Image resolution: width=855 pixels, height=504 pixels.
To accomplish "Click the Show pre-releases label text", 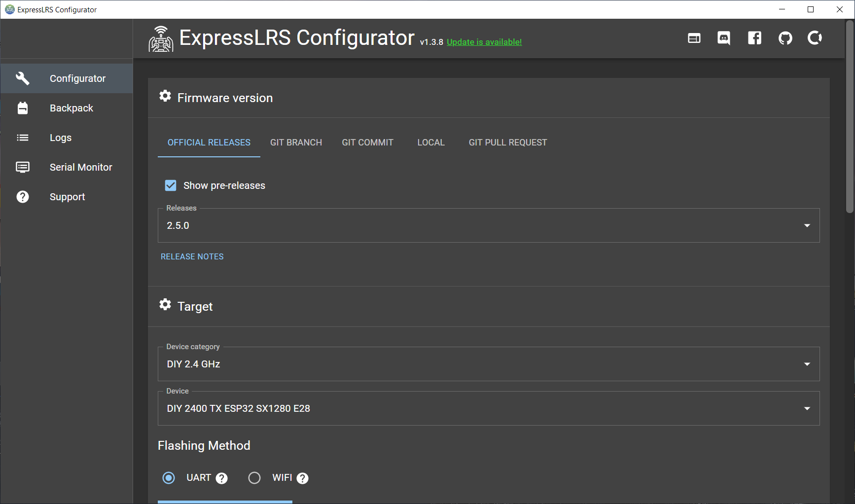I will click(224, 185).
